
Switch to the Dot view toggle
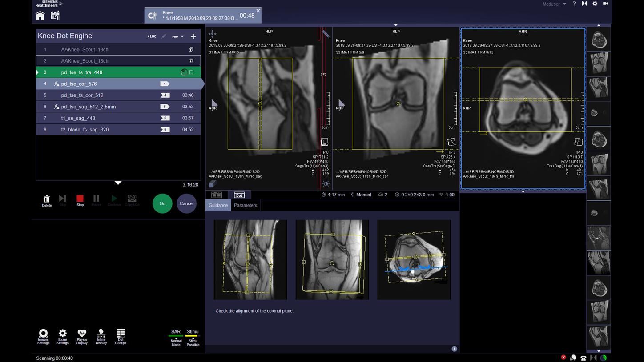[x=239, y=195]
